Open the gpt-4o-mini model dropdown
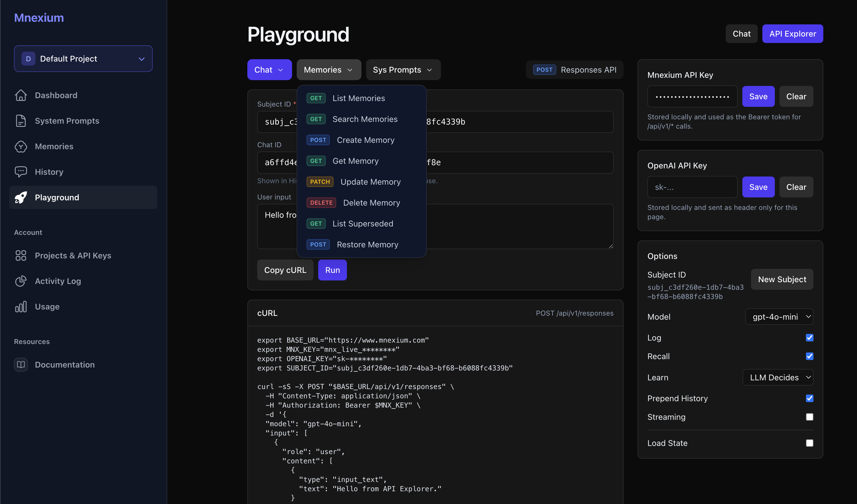Screen dimensions: 857x504 click(x=779, y=317)
